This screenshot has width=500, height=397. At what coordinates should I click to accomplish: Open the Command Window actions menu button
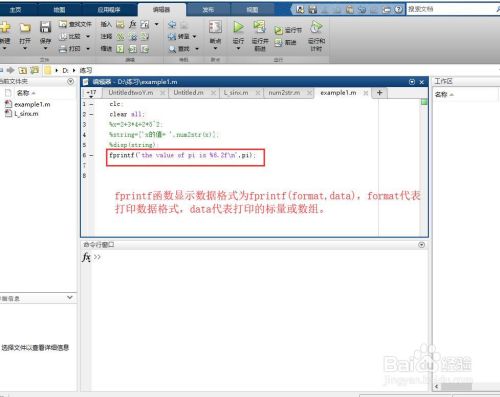(421, 245)
